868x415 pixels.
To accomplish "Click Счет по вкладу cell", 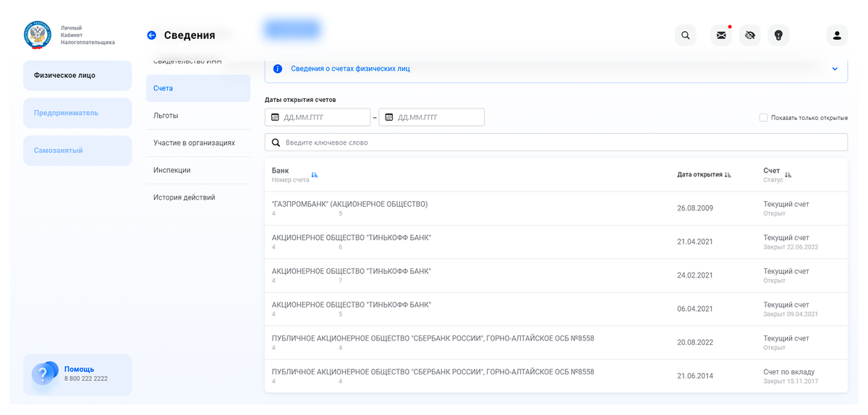I will click(788, 372).
